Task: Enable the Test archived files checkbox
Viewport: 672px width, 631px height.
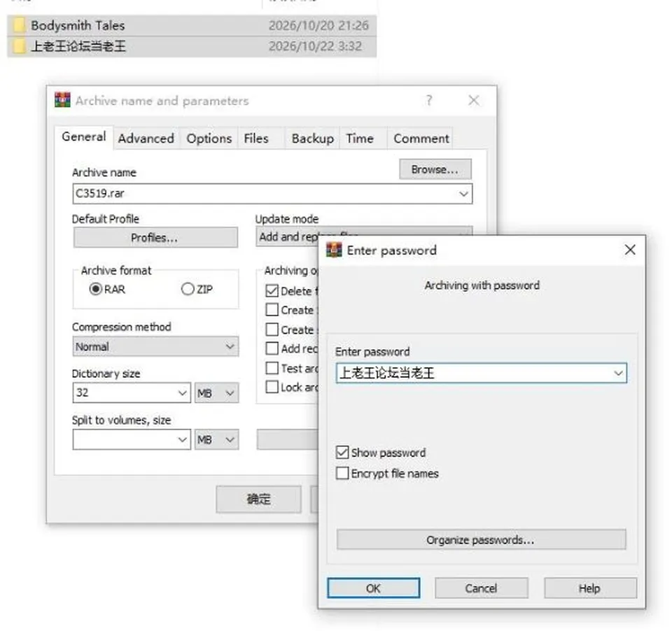Action: click(x=272, y=368)
